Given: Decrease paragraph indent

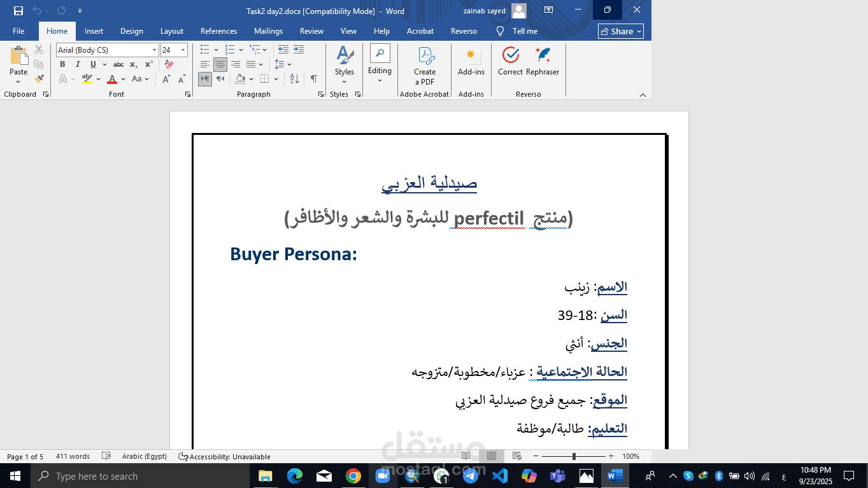Looking at the screenshot, I should 283,50.
